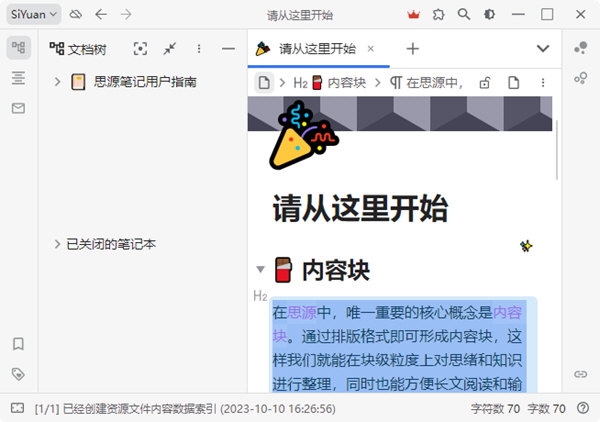The height and width of the screenshot is (422, 600).
Task: Click the index status message
Action: [x=185, y=409]
